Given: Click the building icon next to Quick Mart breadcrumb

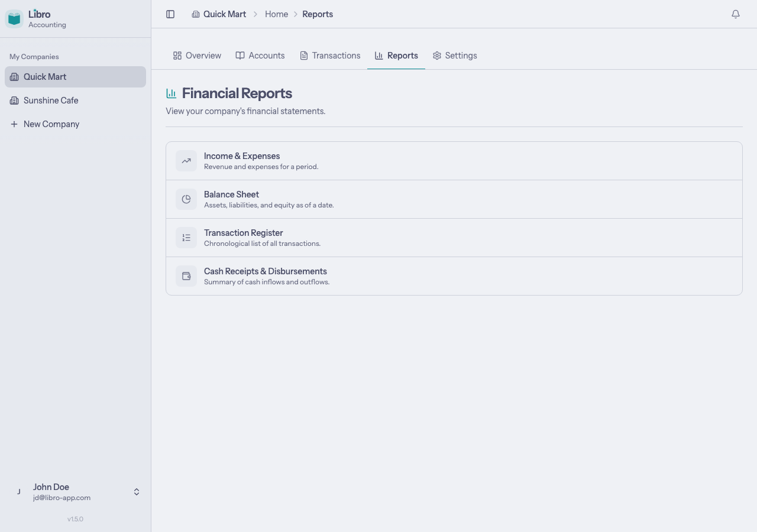Looking at the screenshot, I should pos(196,14).
